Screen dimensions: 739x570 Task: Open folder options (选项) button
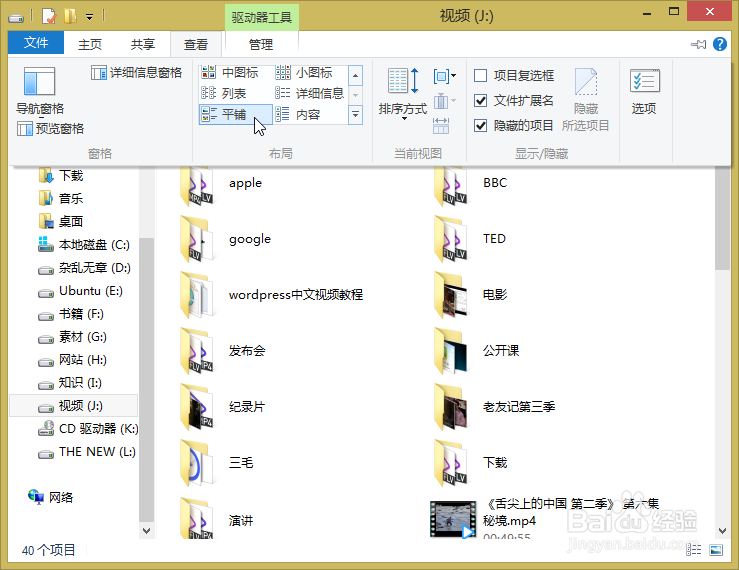(644, 92)
